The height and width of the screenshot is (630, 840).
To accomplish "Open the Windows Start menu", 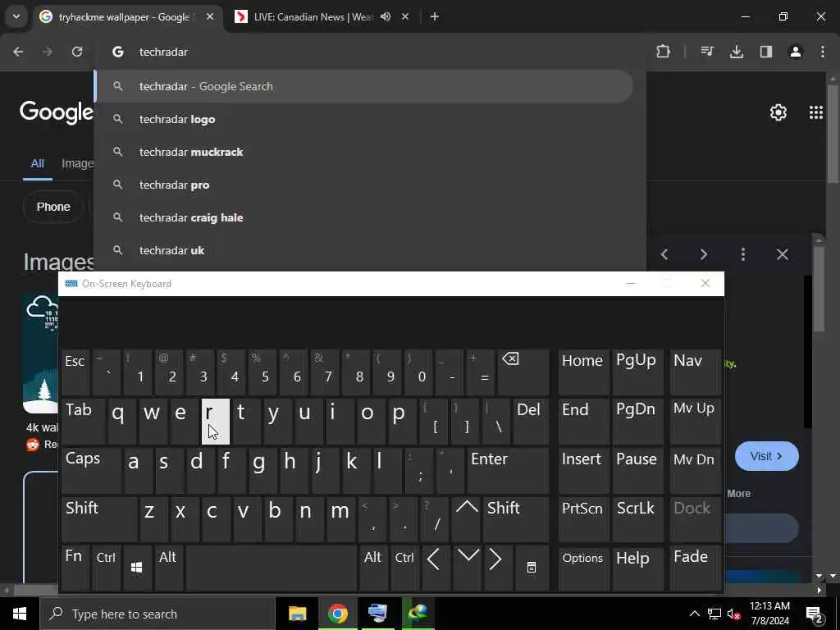I will click(20, 614).
